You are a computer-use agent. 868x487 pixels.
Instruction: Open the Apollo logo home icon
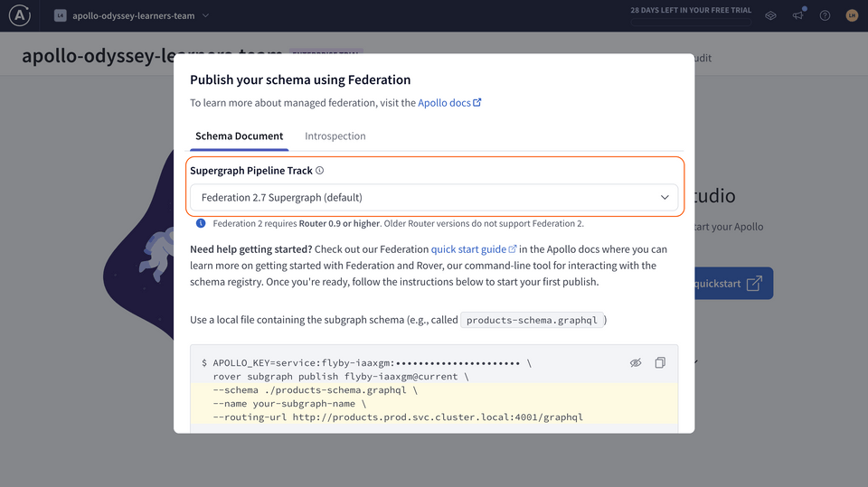19,15
